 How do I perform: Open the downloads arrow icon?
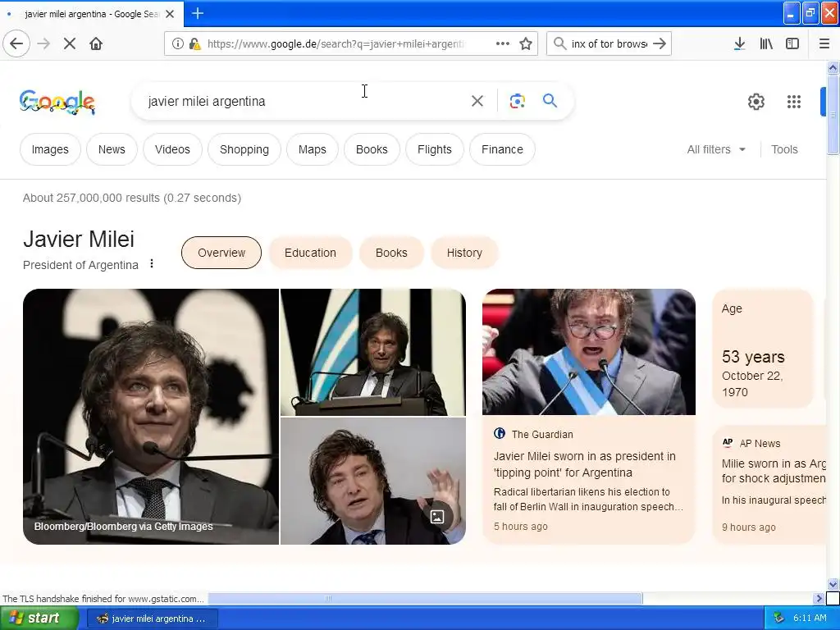pos(740,43)
